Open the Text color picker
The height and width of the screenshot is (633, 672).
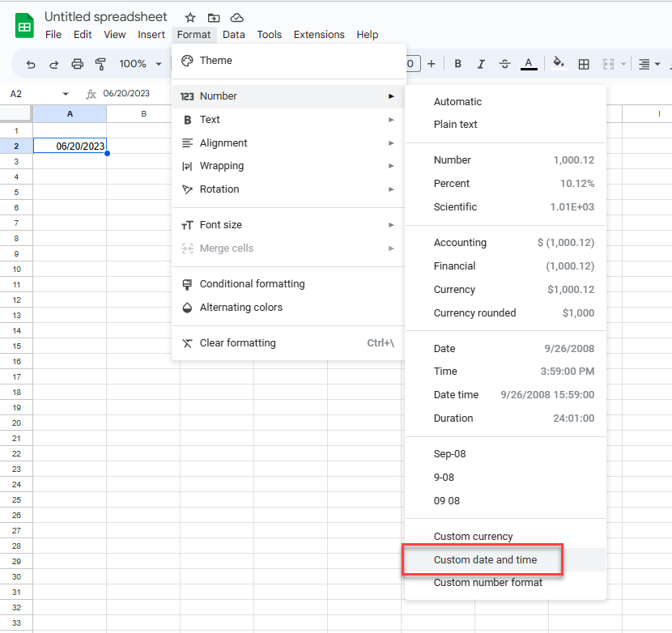click(529, 63)
